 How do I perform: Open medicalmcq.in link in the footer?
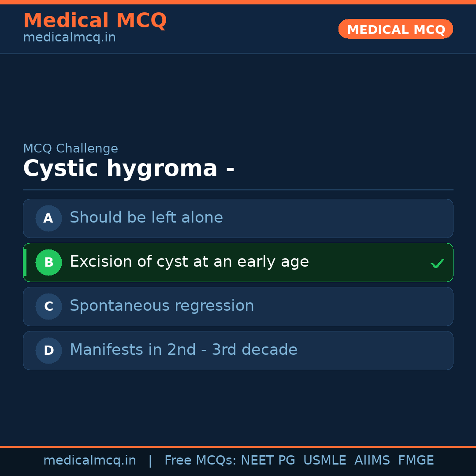[89, 461]
